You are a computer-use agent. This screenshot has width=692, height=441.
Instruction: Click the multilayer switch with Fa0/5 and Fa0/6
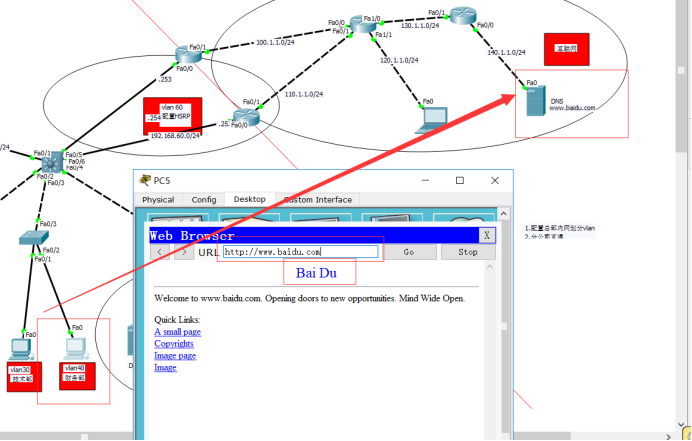click(53, 162)
